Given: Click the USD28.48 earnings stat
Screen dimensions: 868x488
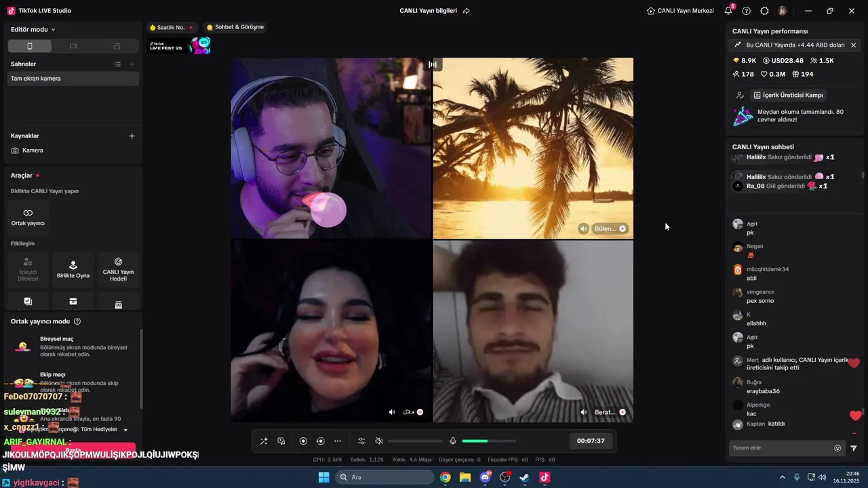Looking at the screenshot, I should click(x=783, y=60).
